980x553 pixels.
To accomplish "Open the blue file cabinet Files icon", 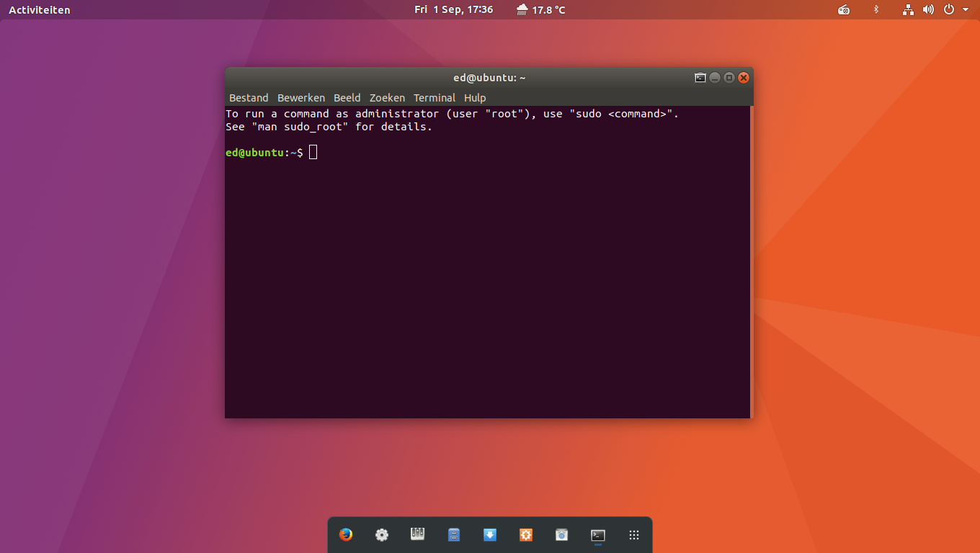I will point(454,534).
